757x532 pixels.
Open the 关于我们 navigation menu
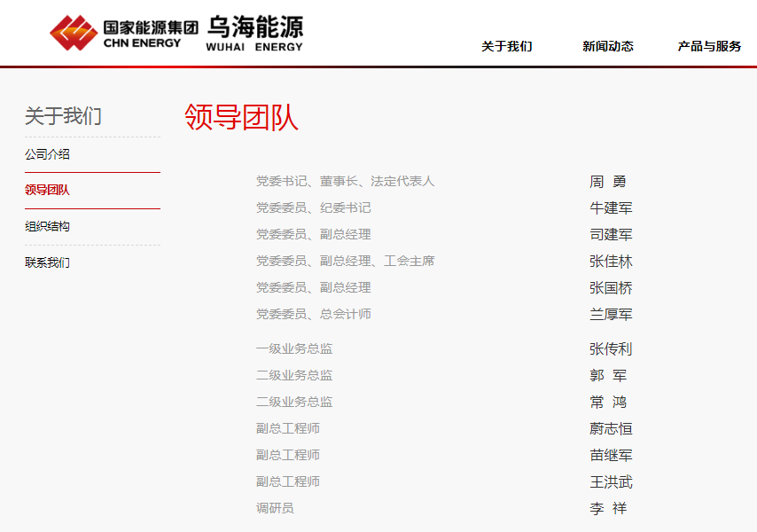coord(505,46)
